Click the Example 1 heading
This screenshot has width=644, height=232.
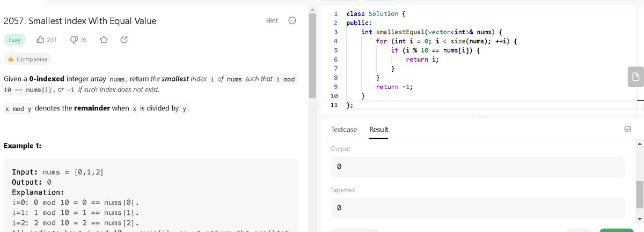(x=22, y=146)
